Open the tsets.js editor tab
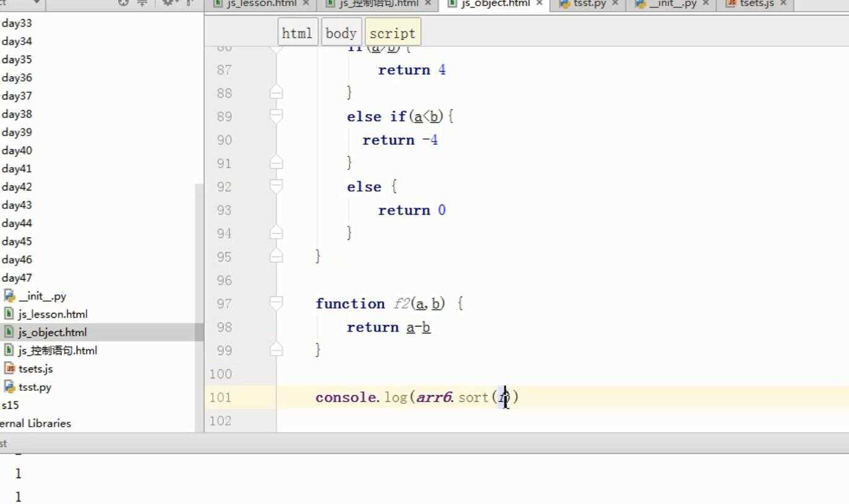This screenshot has height=504, width=849. [756, 4]
